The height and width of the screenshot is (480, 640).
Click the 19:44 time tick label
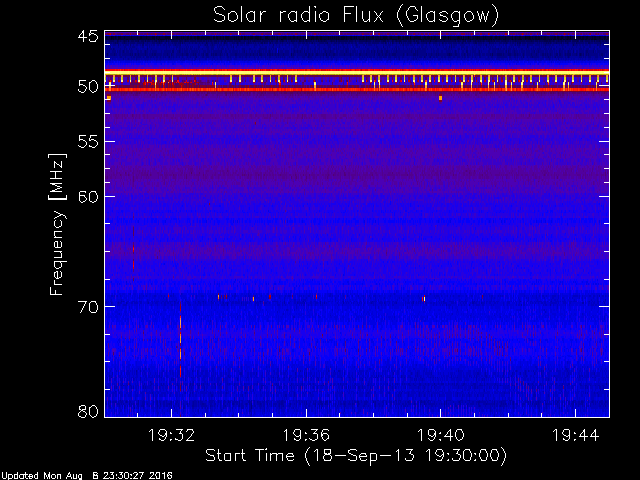click(x=576, y=435)
